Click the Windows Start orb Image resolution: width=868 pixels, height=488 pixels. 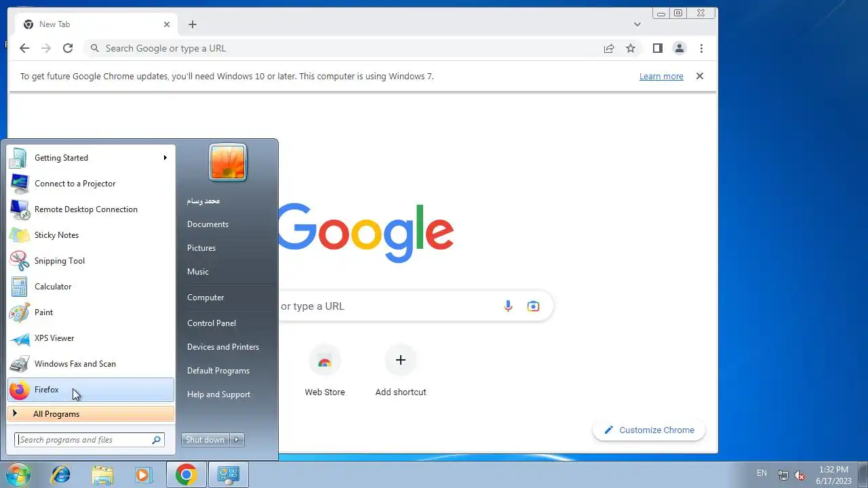click(x=18, y=474)
